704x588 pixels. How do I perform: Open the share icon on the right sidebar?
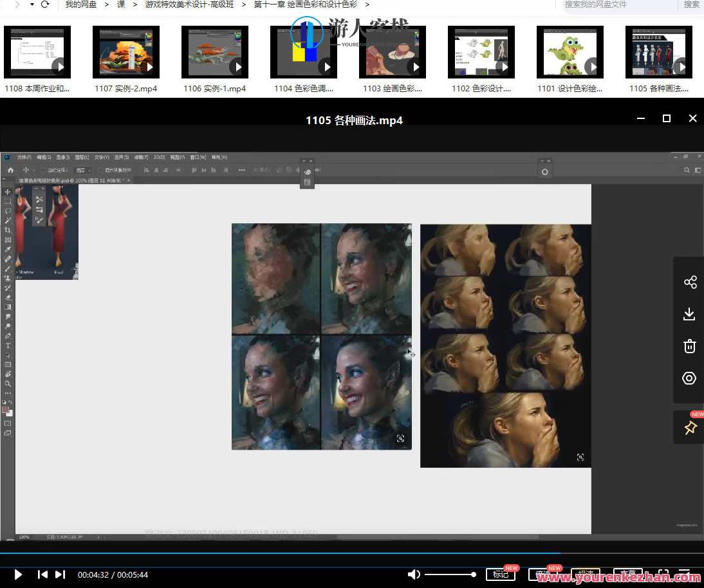pos(689,282)
